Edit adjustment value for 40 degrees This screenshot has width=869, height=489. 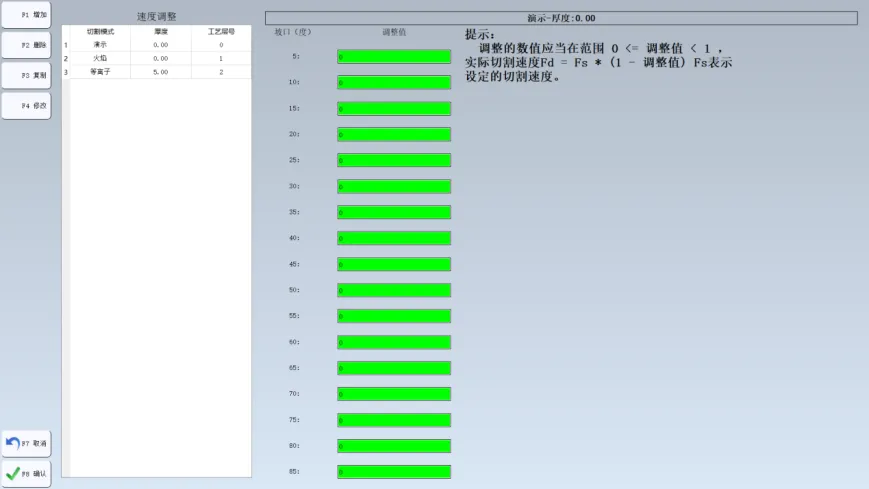pyautogui.click(x=394, y=238)
